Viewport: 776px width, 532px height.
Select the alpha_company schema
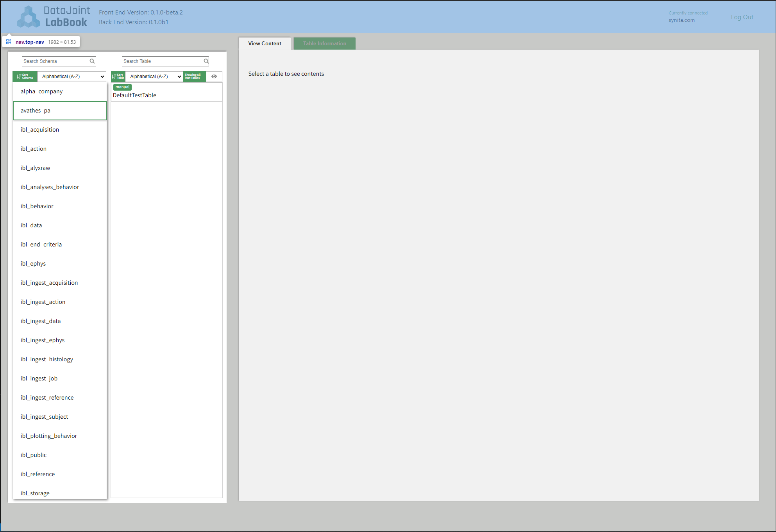pyautogui.click(x=60, y=91)
